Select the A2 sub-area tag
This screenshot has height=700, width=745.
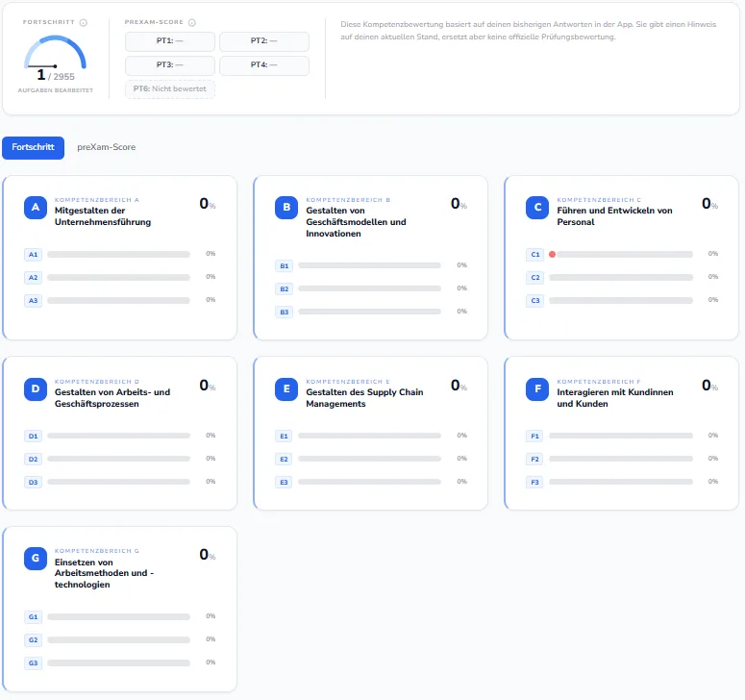(x=33, y=278)
